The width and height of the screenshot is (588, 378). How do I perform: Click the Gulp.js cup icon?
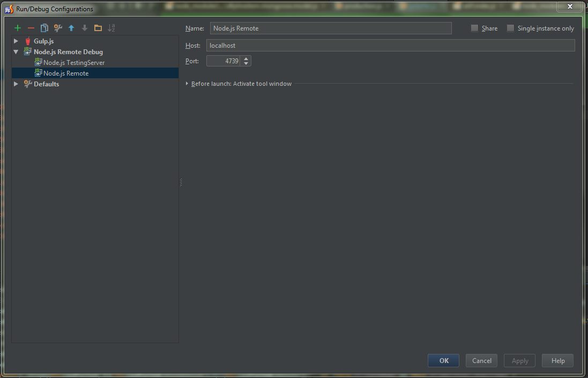point(28,41)
